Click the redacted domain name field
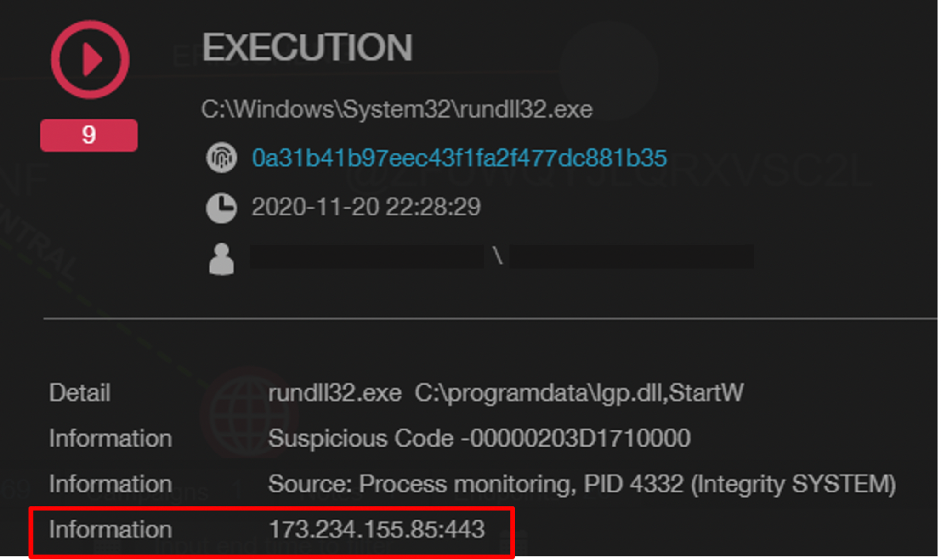This screenshot has height=560, width=941. (x=366, y=256)
